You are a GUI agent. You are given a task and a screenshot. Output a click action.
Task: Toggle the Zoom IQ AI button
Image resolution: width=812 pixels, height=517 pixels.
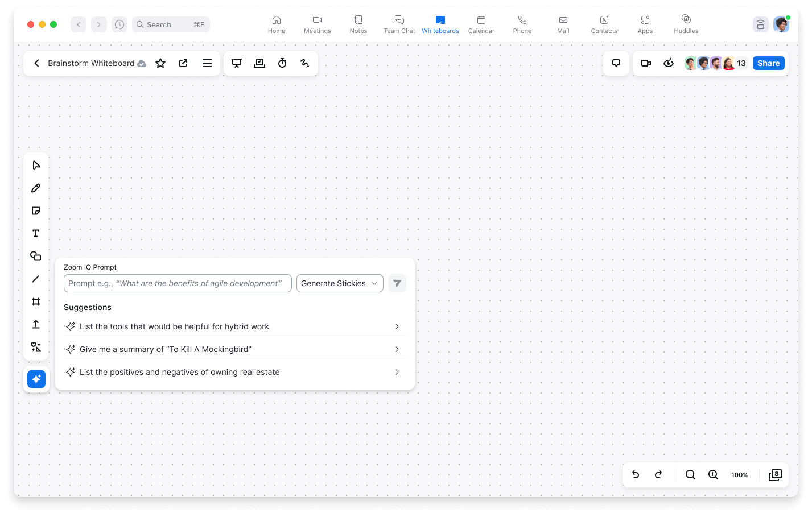coord(36,379)
